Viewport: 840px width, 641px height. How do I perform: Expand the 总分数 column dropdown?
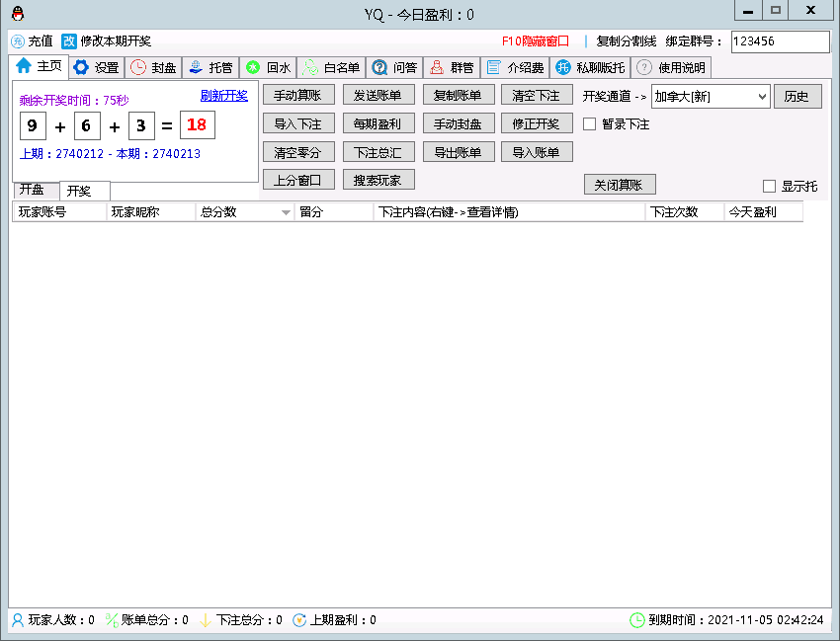(x=287, y=211)
